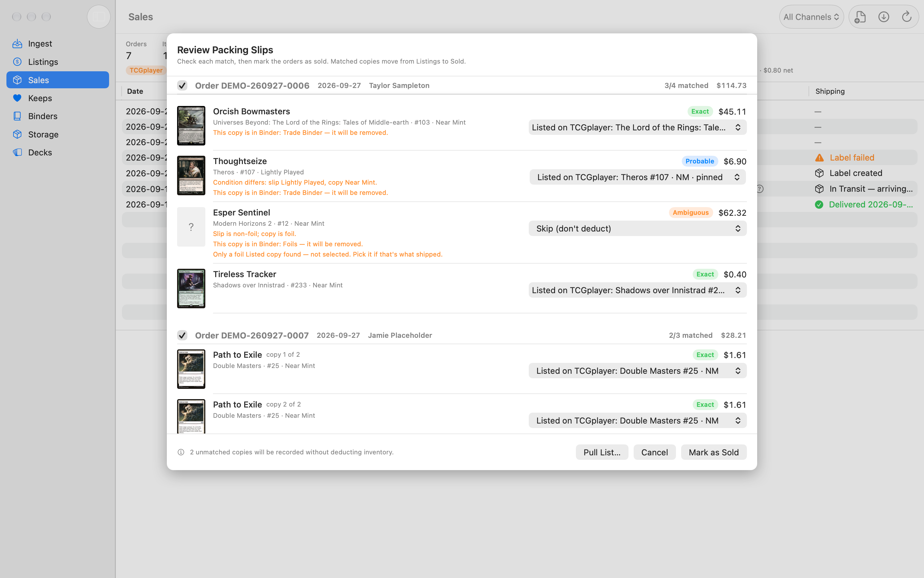Click the Date column header
Image resolution: width=924 pixels, height=578 pixels.
135,92
